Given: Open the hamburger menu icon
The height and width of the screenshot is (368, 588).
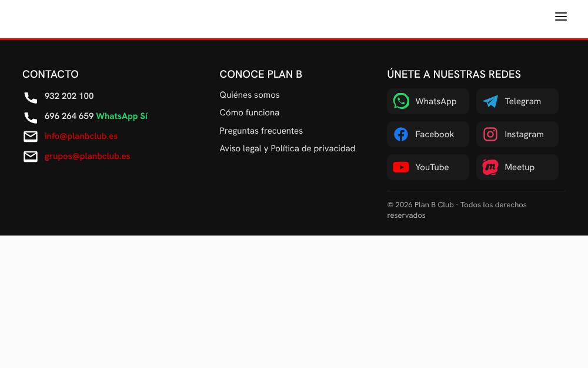Looking at the screenshot, I should 560,16.
